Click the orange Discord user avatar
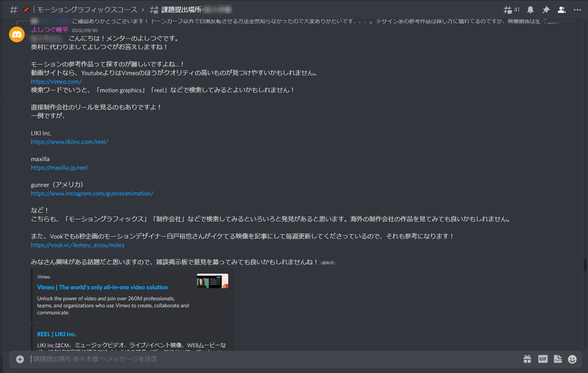 (x=17, y=34)
